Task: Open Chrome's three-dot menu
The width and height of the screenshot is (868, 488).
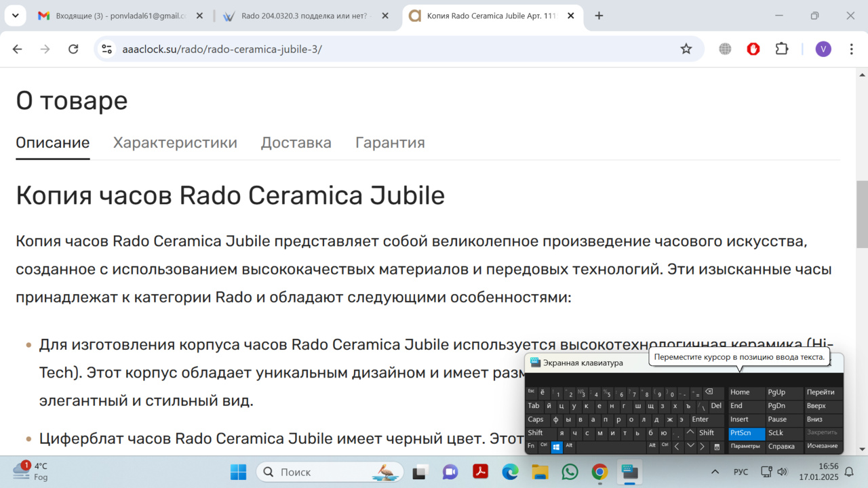Action: coord(852,49)
